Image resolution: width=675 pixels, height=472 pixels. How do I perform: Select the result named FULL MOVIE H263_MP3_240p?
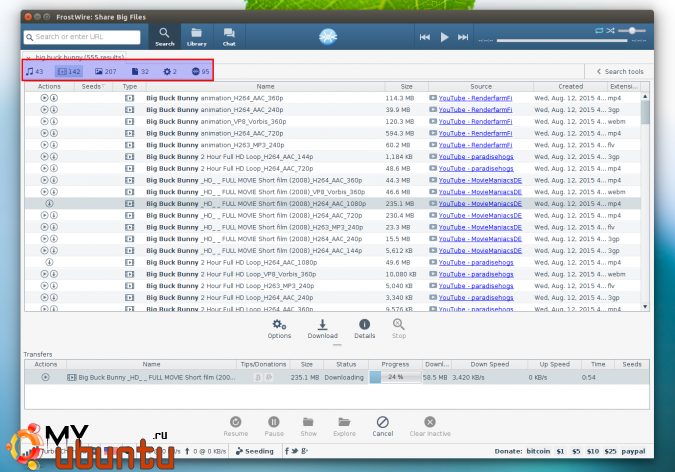click(x=332, y=227)
